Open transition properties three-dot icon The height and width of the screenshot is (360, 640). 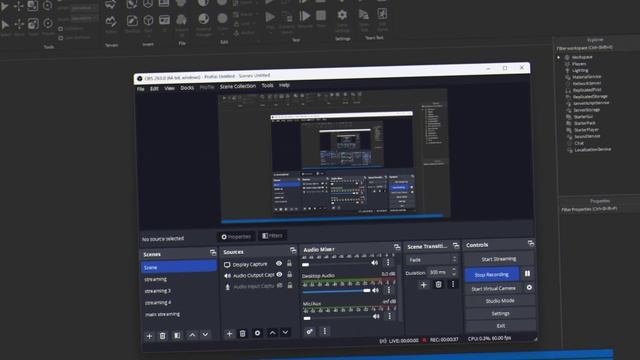tap(453, 284)
